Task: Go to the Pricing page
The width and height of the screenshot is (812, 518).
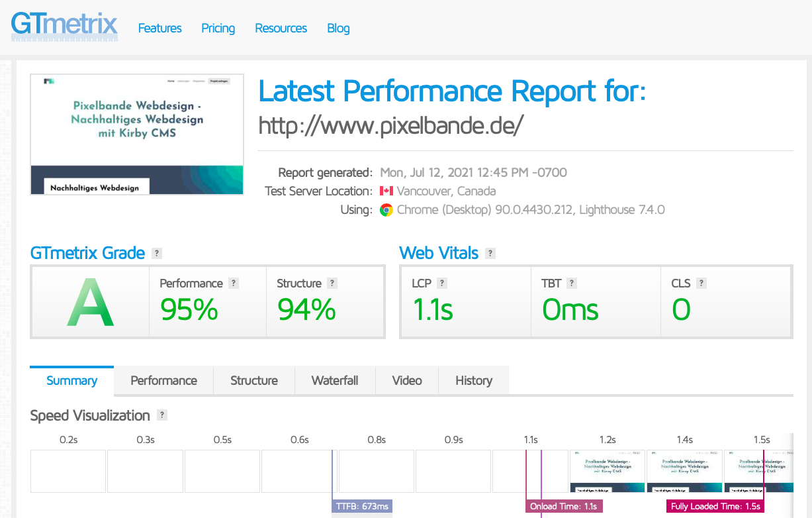Action: 218,28
